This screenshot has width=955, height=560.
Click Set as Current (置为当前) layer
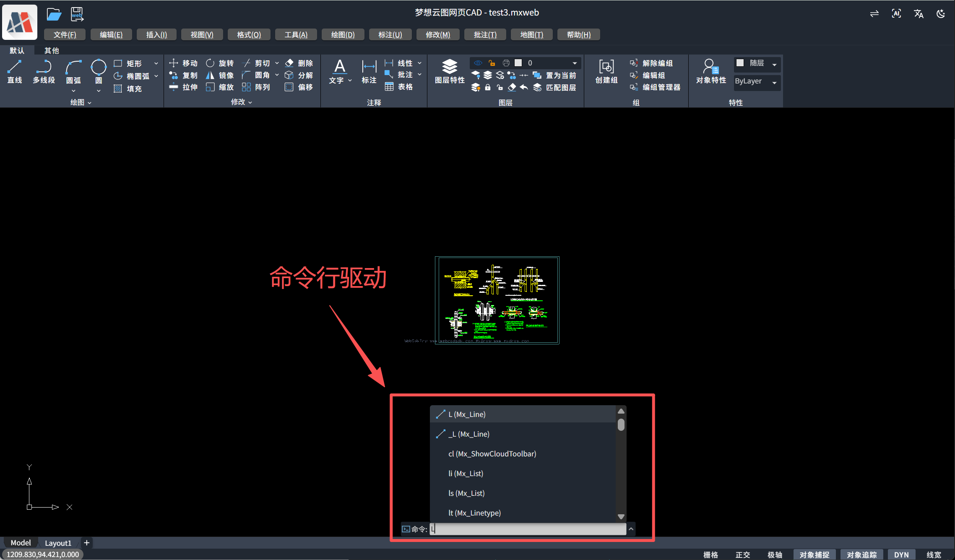555,75
